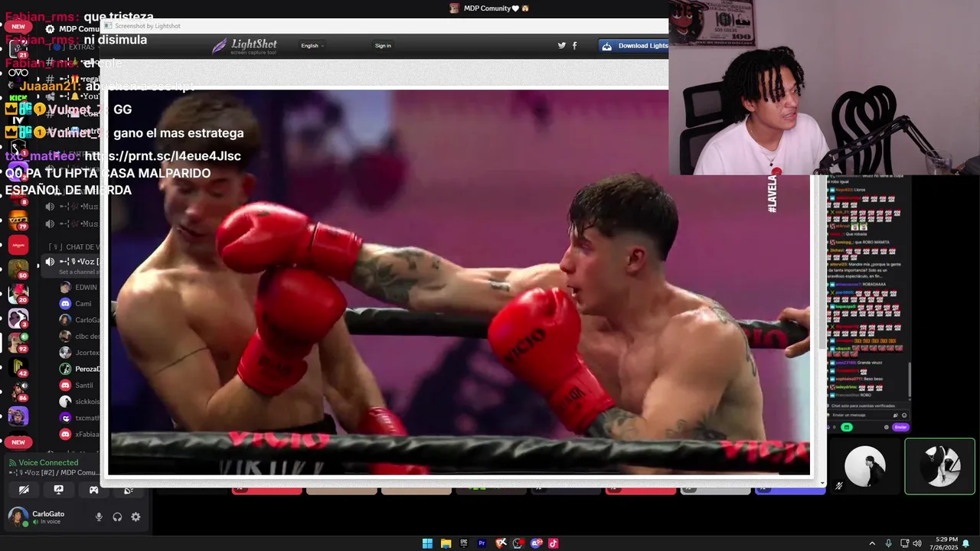Select the muted voice participant tile
This screenshot has width=980, height=551.
[x=865, y=466]
